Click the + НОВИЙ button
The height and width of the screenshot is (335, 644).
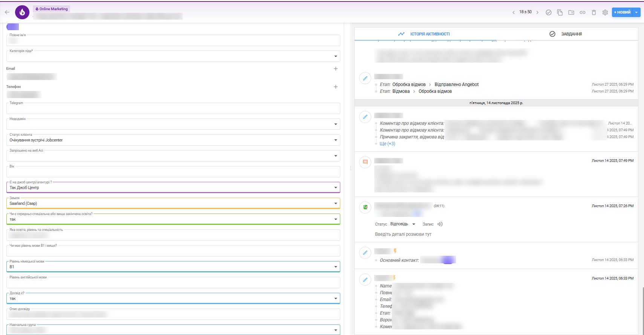coord(623,12)
